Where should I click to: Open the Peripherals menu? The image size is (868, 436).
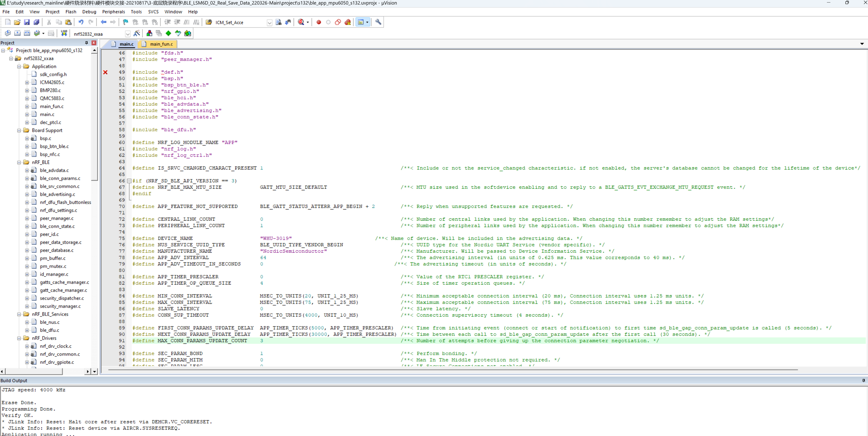click(x=113, y=11)
